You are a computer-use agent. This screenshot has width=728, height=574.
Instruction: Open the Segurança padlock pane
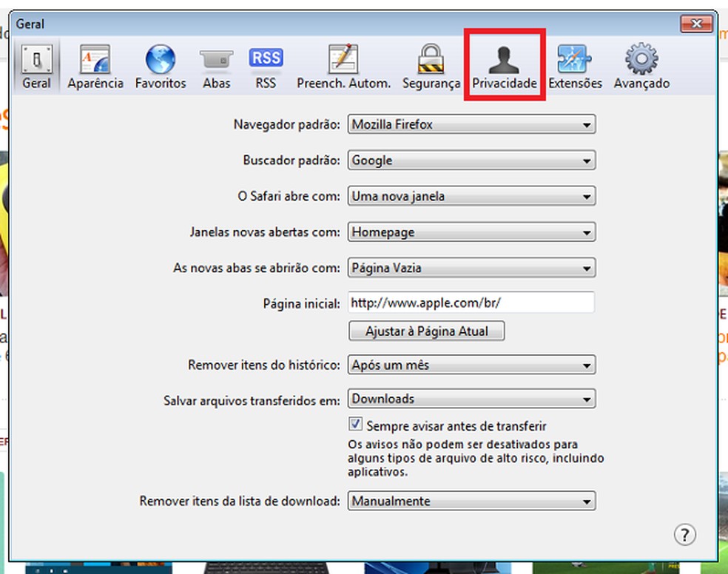pos(431,67)
